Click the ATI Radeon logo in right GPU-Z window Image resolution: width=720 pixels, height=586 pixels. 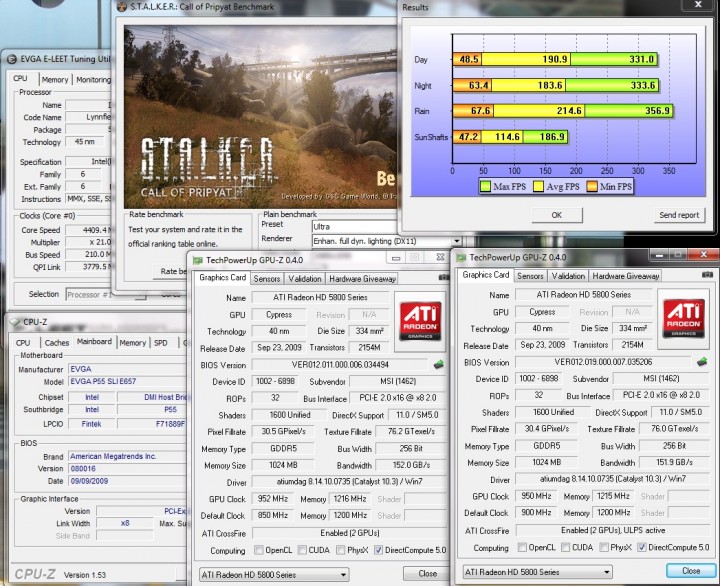(684, 318)
